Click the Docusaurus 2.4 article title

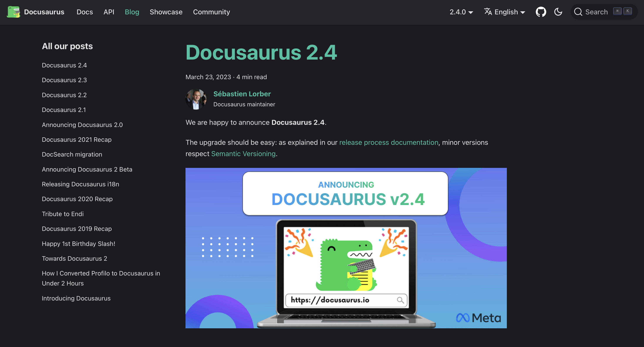[261, 52]
